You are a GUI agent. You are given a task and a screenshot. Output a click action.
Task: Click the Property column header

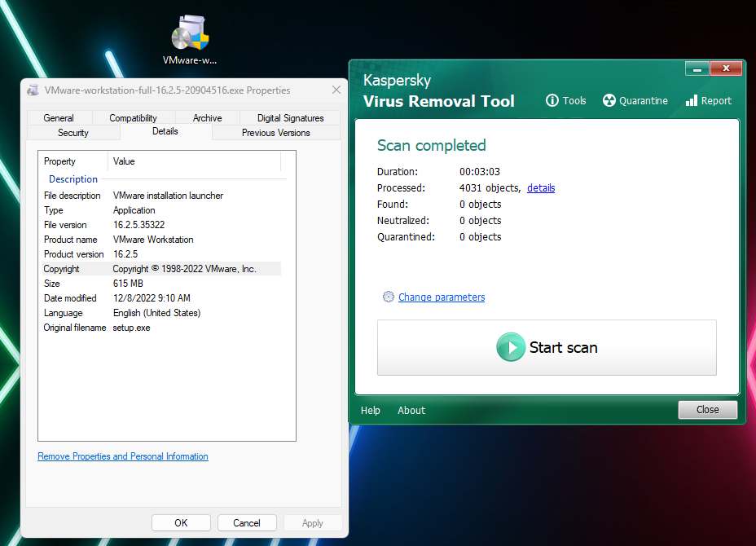pyautogui.click(x=73, y=161)
